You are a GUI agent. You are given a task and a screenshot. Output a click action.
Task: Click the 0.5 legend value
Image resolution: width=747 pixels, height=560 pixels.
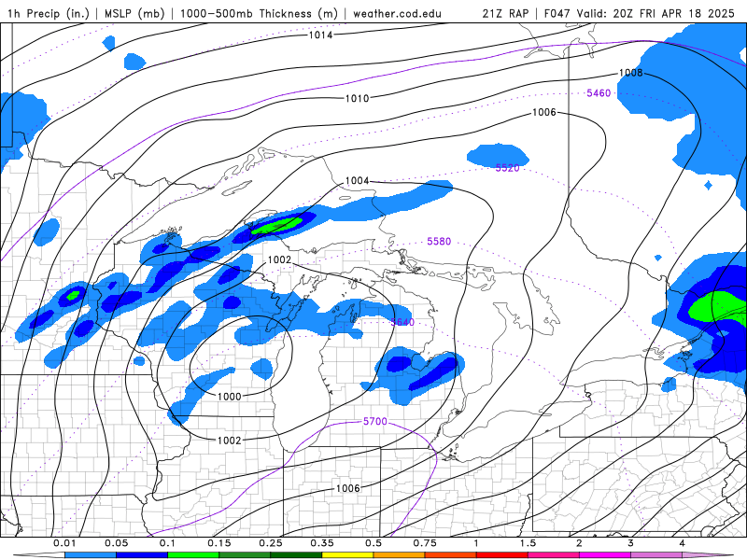(373, 543)
